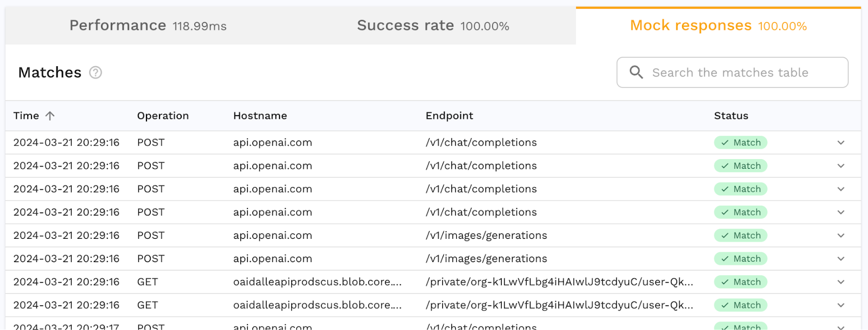Click Match badge on first GET row
Image resolution: width=868 pixels, height=330 pixels.
coord(741,282)
